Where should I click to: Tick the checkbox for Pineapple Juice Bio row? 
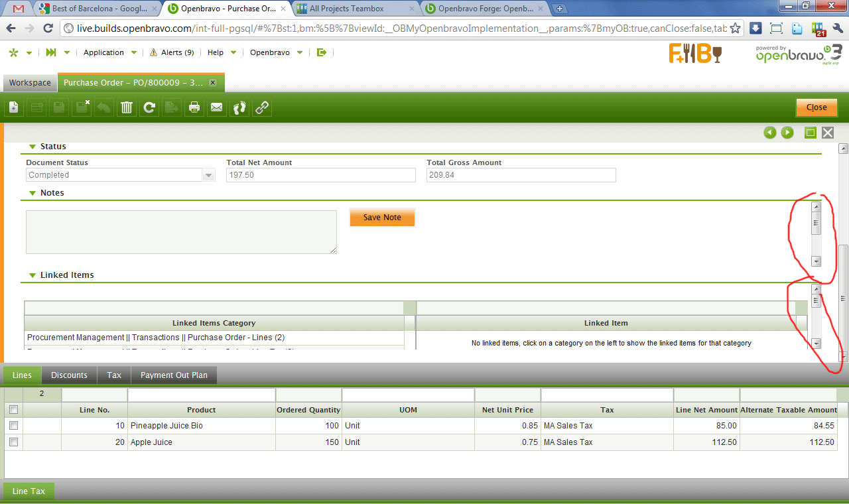point(14,426)
